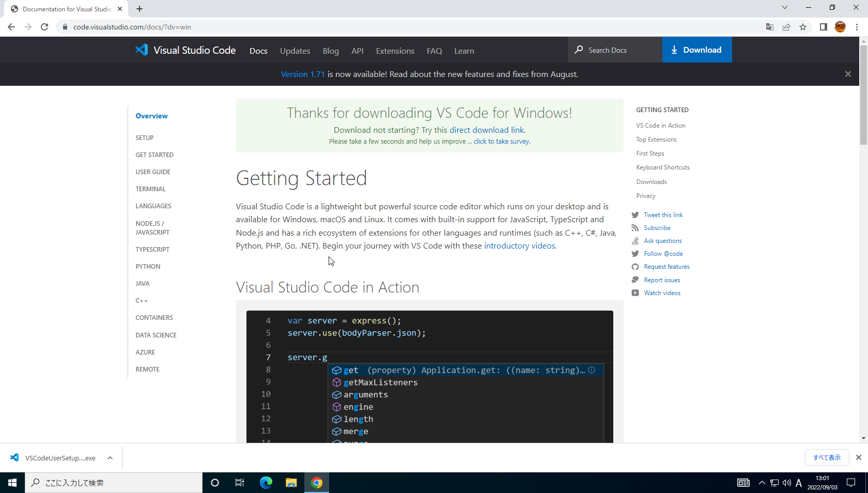868x493 pixels.
Task: Open the Extensions navigation item
Action: tap(395, 51)
